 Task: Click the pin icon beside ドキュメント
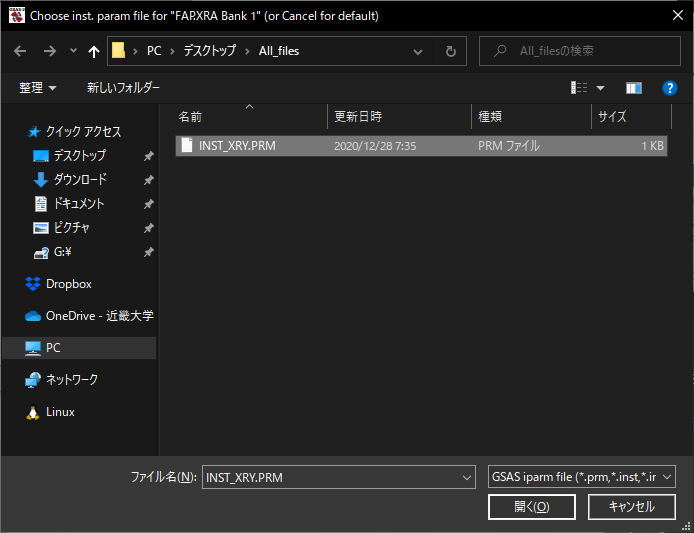coord(149,204)
